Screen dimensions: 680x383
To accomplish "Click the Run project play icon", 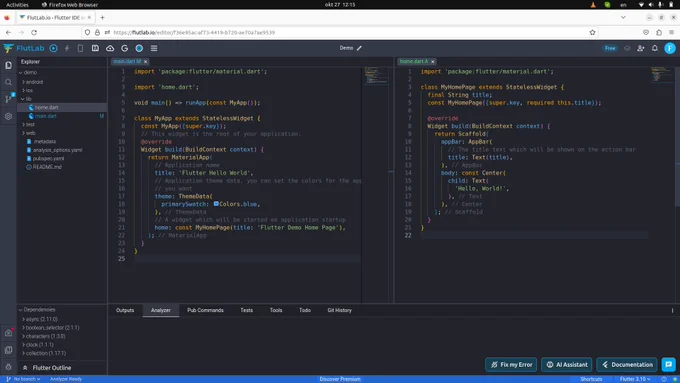I will pos(53,48).
